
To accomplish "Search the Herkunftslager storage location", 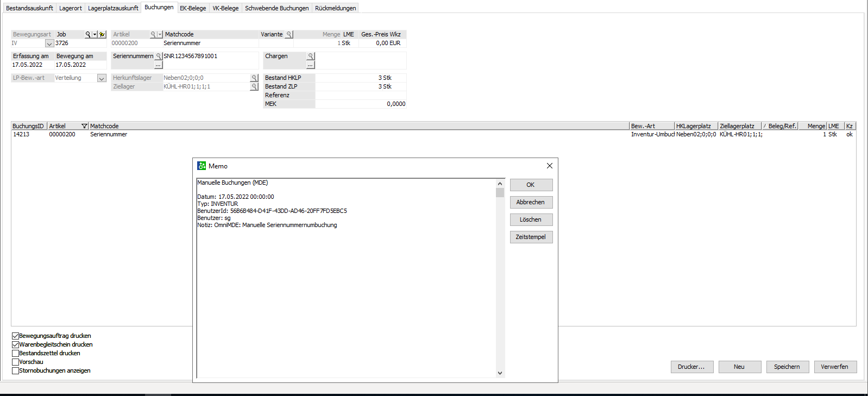I will (254, 78).
